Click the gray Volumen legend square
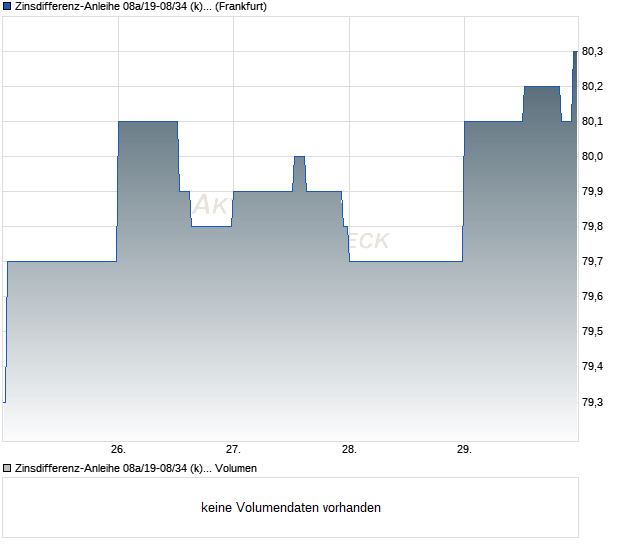Image resolution: width=620 pixels, height=546 pixels. click(x=7, y=468)
